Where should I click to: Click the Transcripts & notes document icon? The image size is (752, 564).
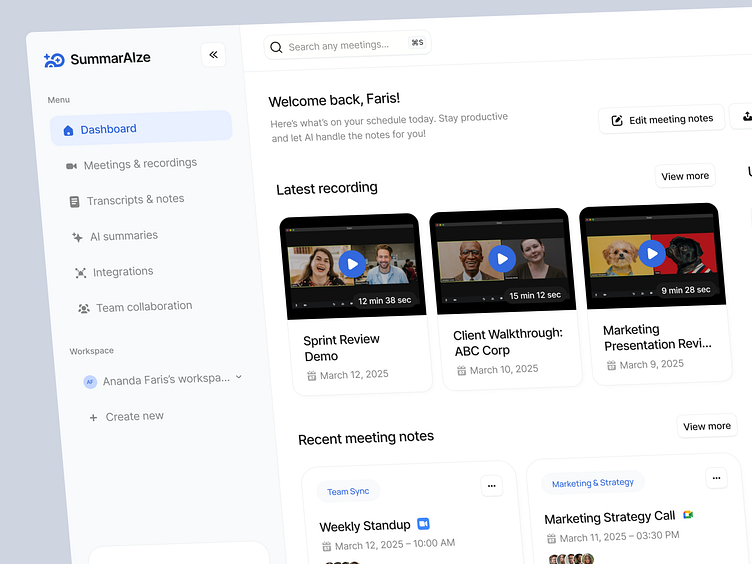click(74, 201)
